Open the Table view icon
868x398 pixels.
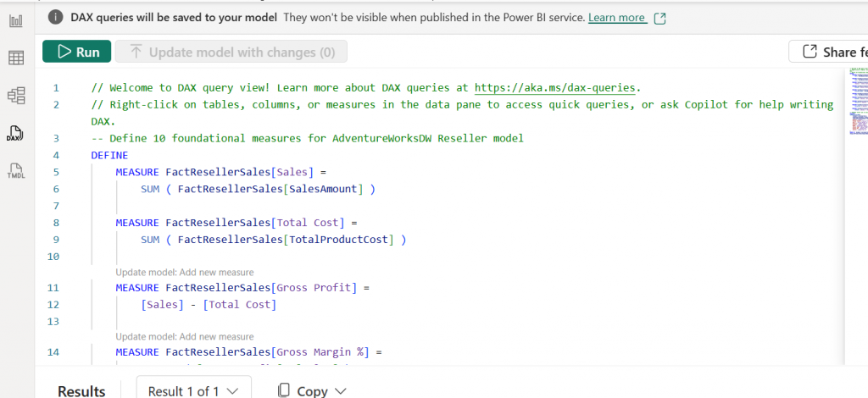tap(15, 58)
